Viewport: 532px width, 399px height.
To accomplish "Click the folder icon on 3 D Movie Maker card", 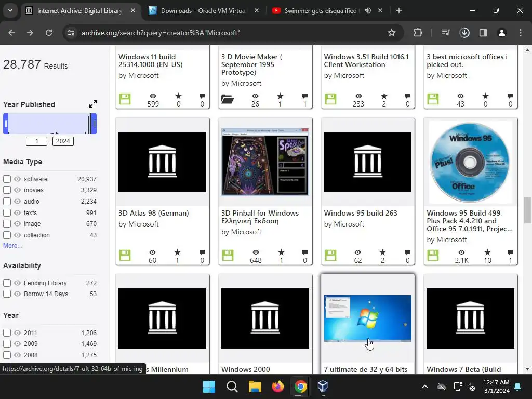I will pyautogui.click(x=228, y=99).
